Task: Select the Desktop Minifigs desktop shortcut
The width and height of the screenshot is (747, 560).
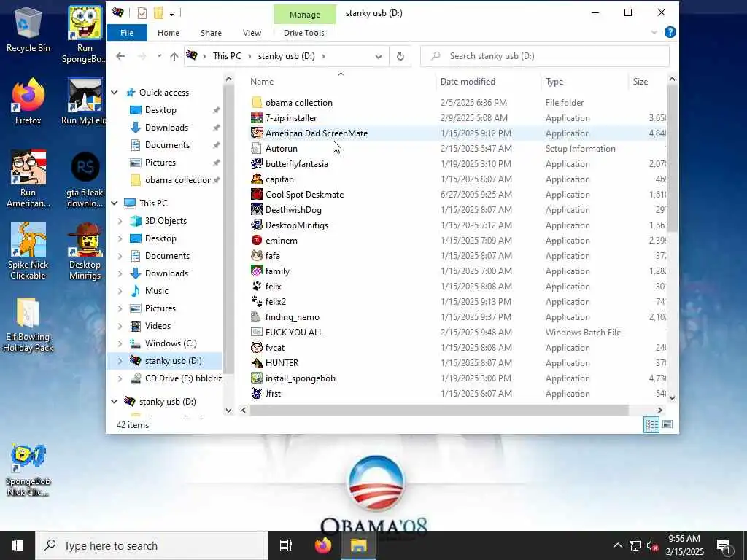Action: click(x=85, y=251)
